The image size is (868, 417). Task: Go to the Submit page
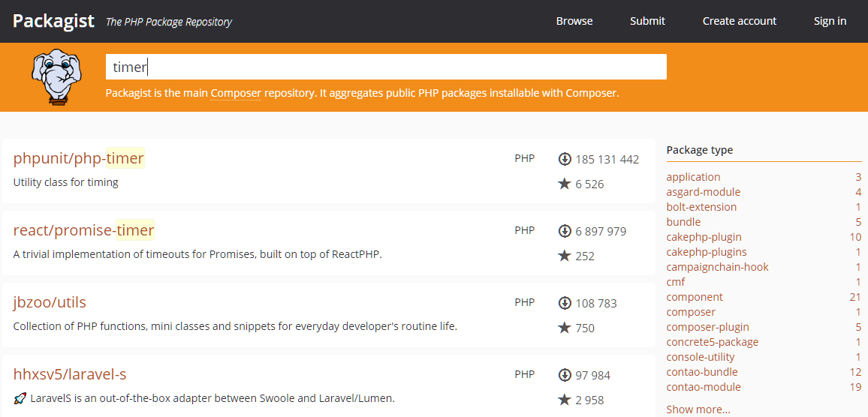pyautogui.click(x=647, y=21)
